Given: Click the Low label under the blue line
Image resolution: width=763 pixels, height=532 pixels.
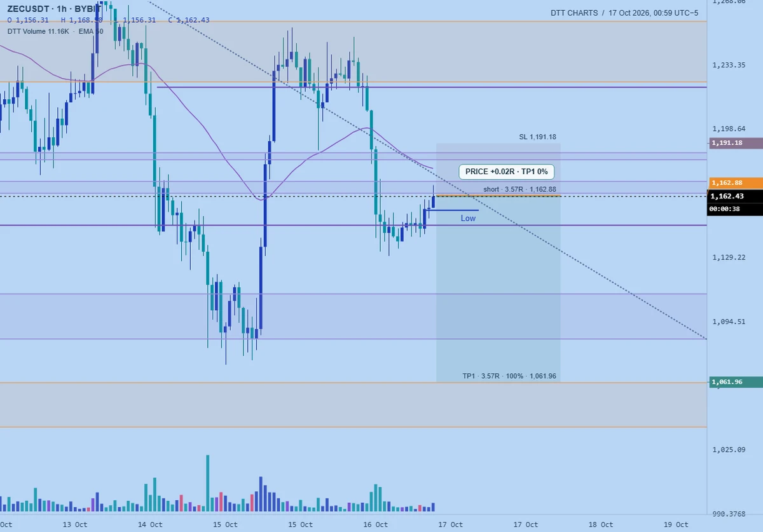Looking at the screenshot, I should [x=468, y=219].
